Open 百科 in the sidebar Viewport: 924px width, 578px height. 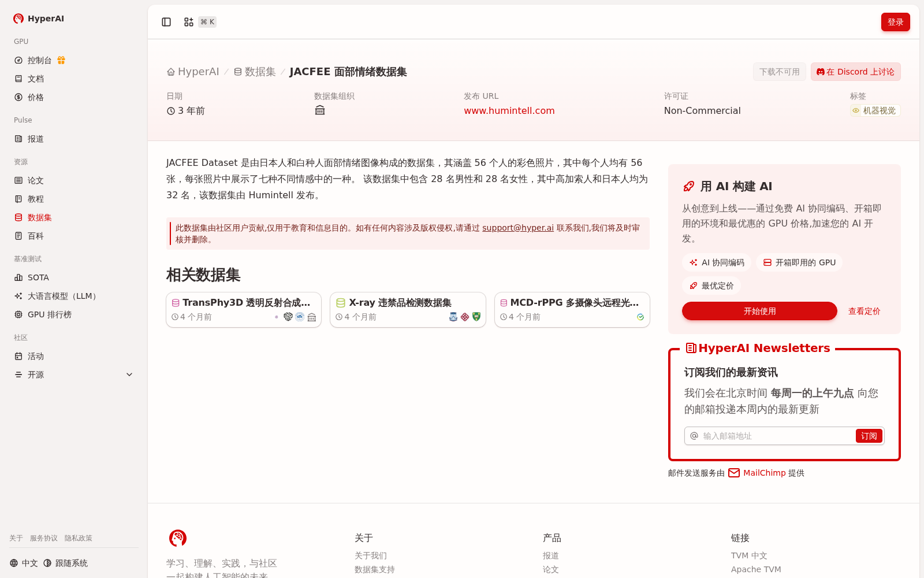point(74,236)
